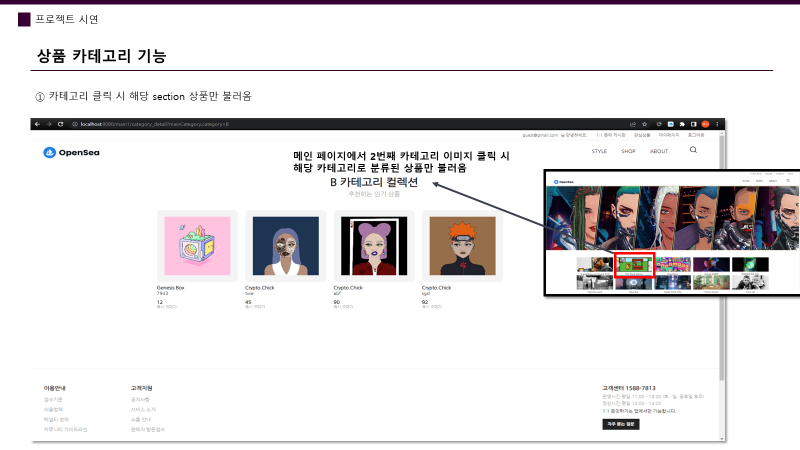Click price 92 under Crypto Chick

[x=425, y=302]
